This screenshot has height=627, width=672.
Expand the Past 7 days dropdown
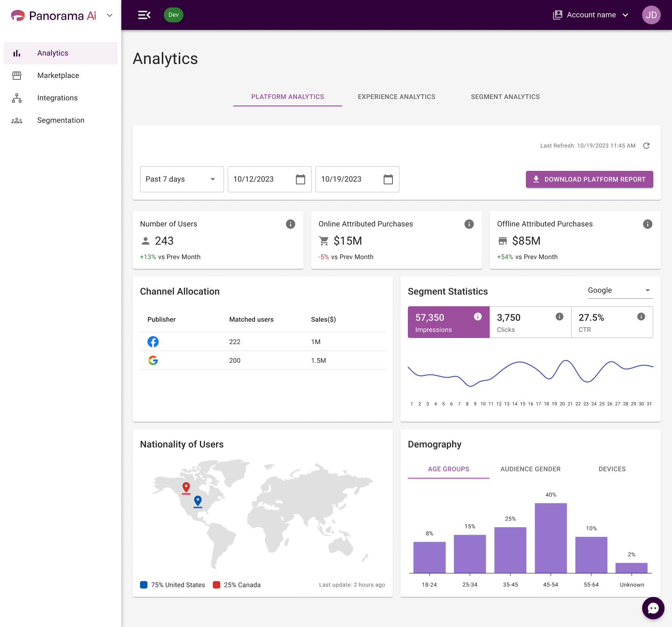pos(182,179)
